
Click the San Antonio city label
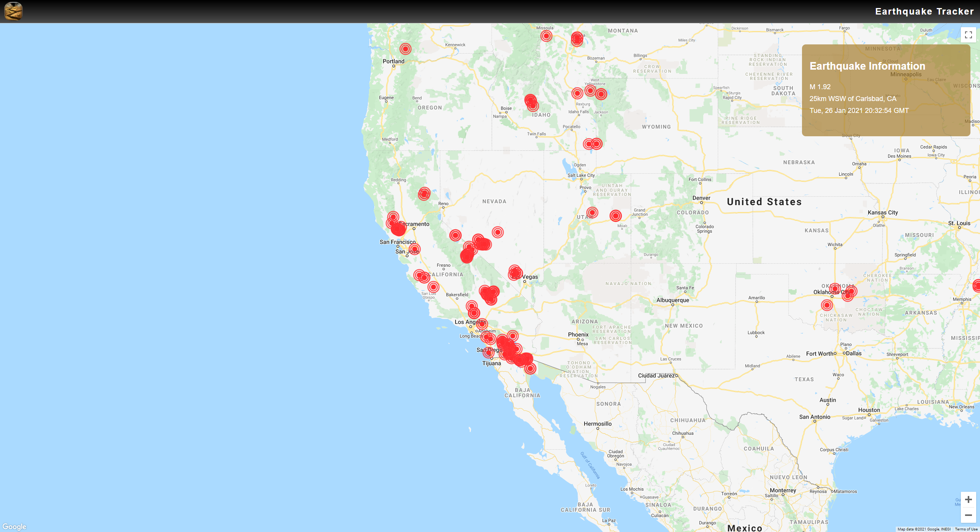point(815,417)
